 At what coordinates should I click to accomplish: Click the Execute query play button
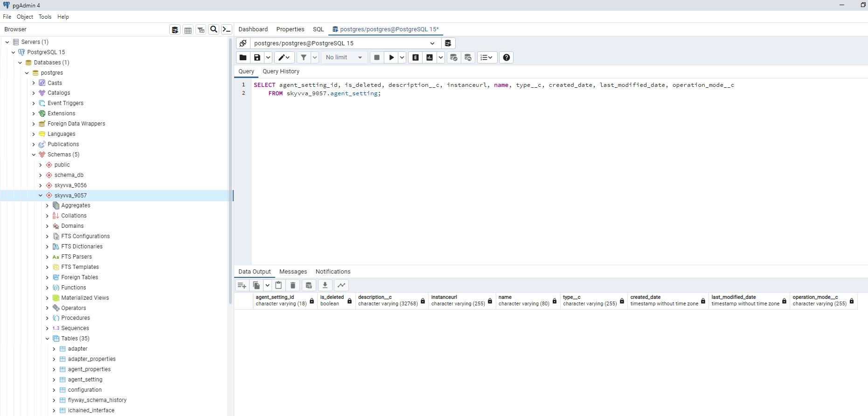tap(391, 57)
